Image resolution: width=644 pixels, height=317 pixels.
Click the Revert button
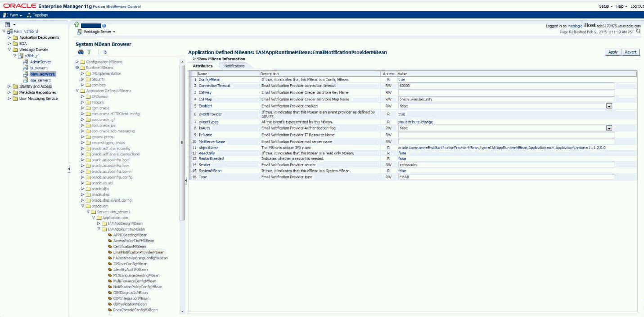[x=630, y=52]
